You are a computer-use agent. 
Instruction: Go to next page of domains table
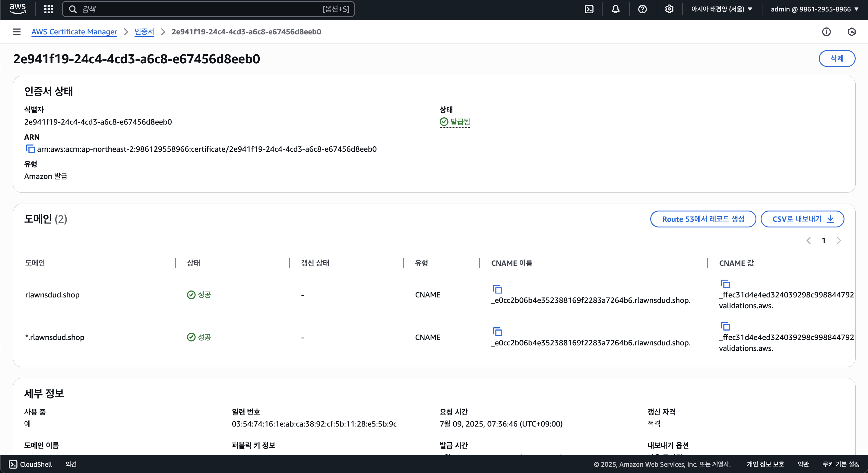click(839, 240)
